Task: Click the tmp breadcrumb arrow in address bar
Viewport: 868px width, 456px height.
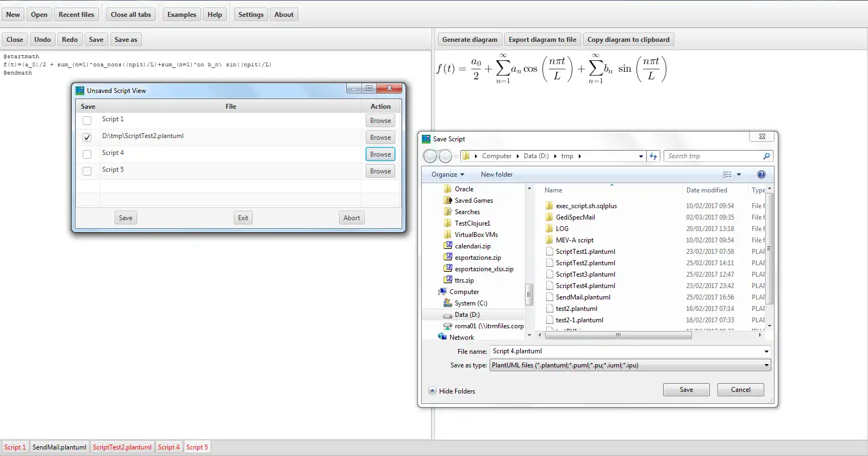Action: (579, 156)
